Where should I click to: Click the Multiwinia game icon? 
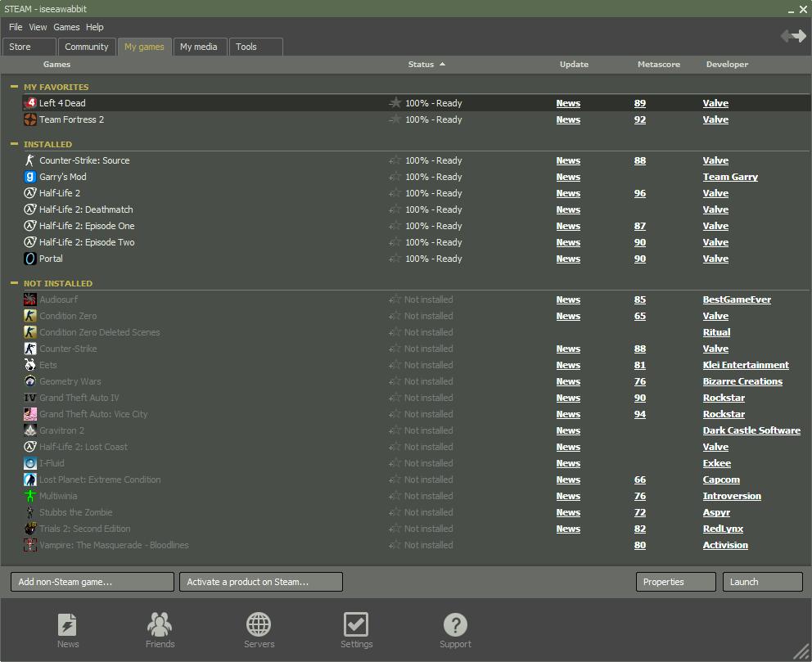pos(30,496)
